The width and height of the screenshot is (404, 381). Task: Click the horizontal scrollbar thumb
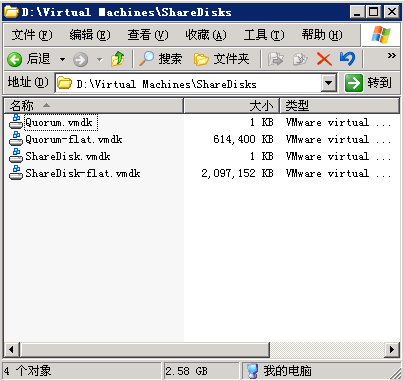click(x=145, y=350)
